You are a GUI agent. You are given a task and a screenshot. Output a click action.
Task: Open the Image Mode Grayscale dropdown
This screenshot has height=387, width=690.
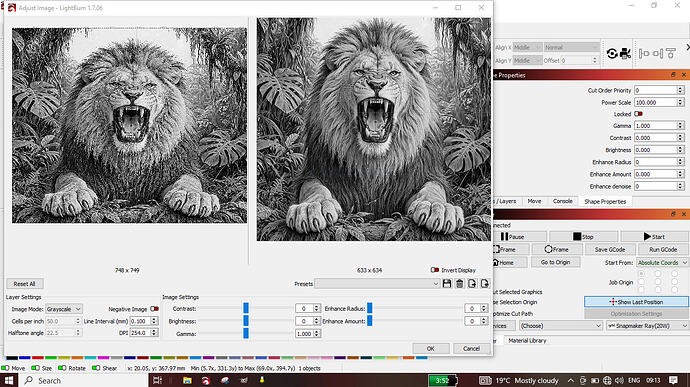64,309
